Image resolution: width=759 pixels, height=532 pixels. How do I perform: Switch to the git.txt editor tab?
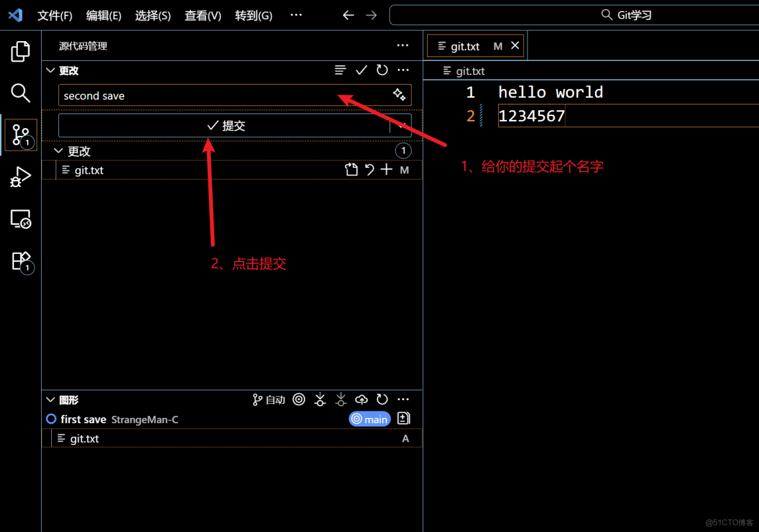pos(467,46)
